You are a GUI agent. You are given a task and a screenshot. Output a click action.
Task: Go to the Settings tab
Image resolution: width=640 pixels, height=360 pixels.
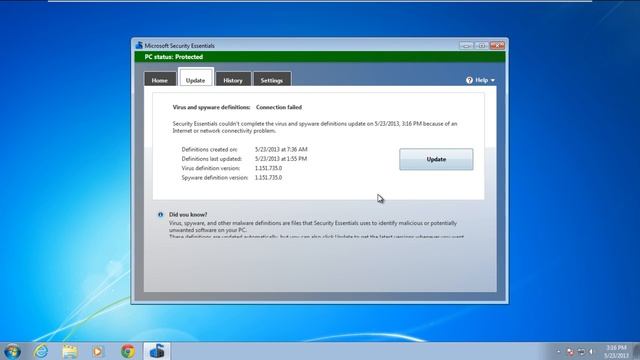click(x=272, y=79)
